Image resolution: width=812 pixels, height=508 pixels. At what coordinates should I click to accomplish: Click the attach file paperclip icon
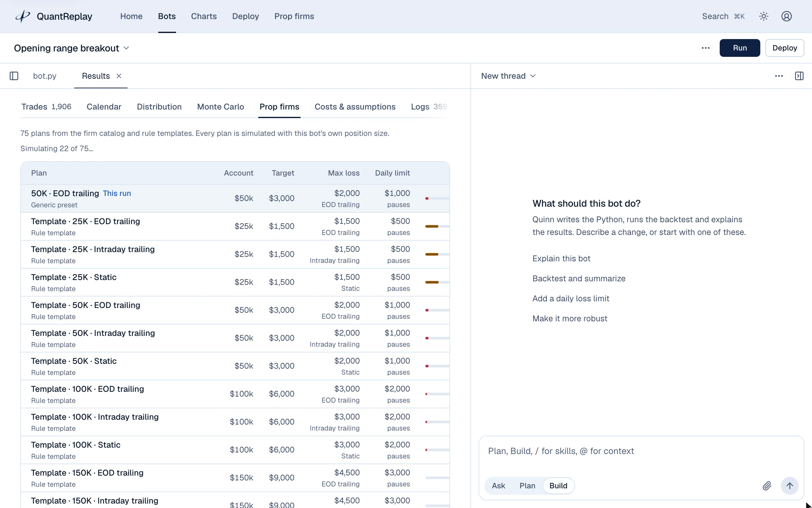point(767,486)
